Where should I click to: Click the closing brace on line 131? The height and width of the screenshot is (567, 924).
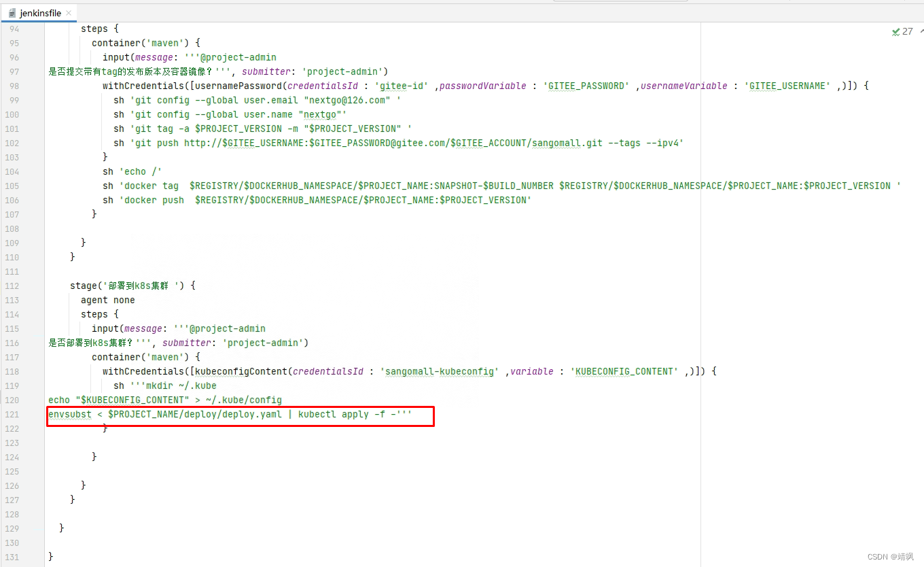click(51, 557)
